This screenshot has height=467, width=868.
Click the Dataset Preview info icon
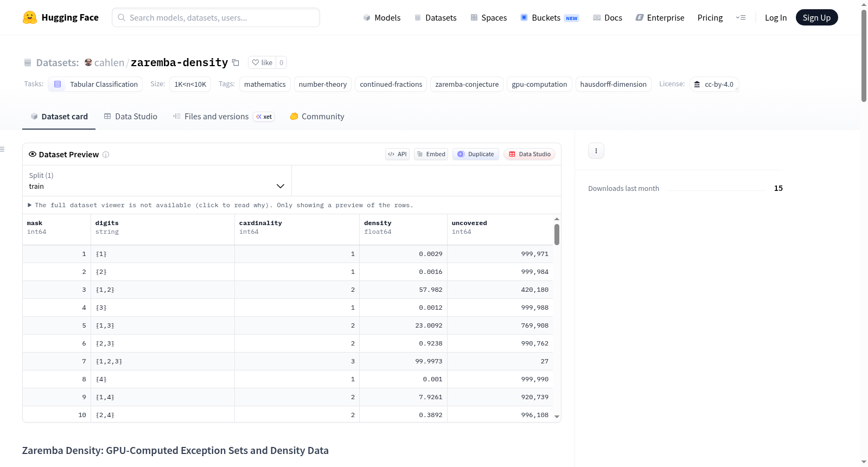pyautogui.click(x=106, y=155)
